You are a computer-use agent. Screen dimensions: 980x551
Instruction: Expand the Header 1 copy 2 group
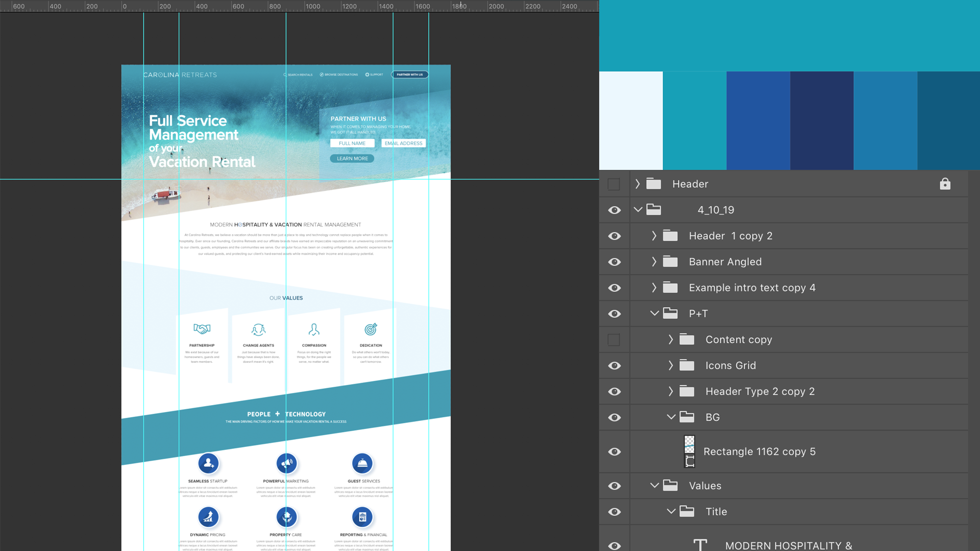pos(654,236)
